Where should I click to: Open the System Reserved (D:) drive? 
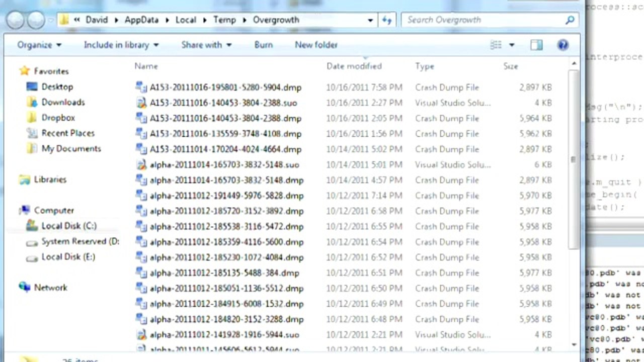(x=80, y=241)
